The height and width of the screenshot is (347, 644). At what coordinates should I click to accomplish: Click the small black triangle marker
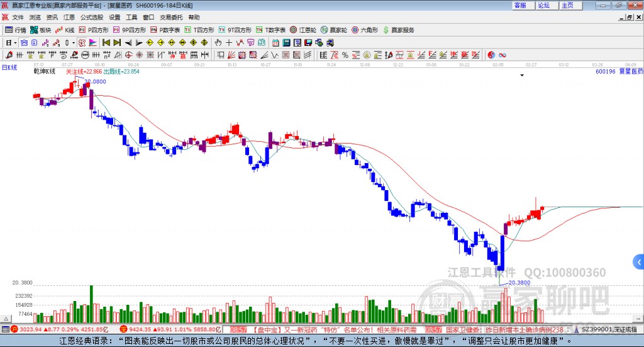coord(522,75)
